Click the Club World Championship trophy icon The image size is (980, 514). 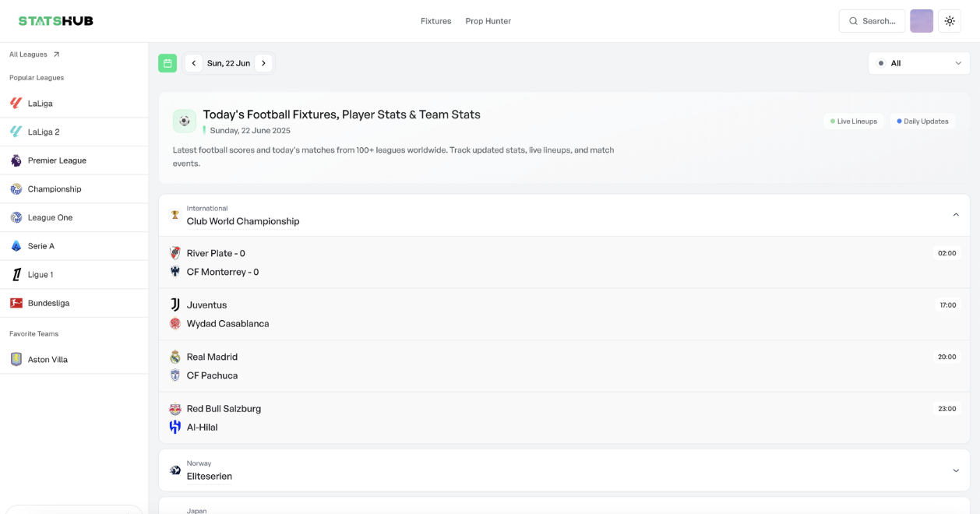(175, 215)
